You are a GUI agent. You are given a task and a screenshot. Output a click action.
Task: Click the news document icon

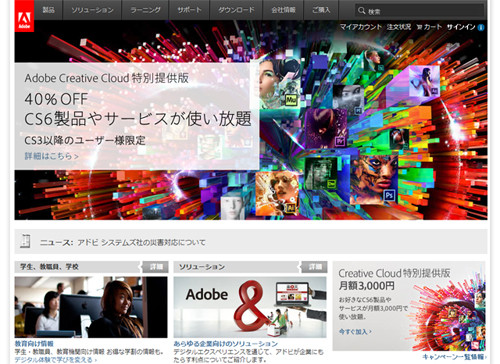[x=25, y=241]
